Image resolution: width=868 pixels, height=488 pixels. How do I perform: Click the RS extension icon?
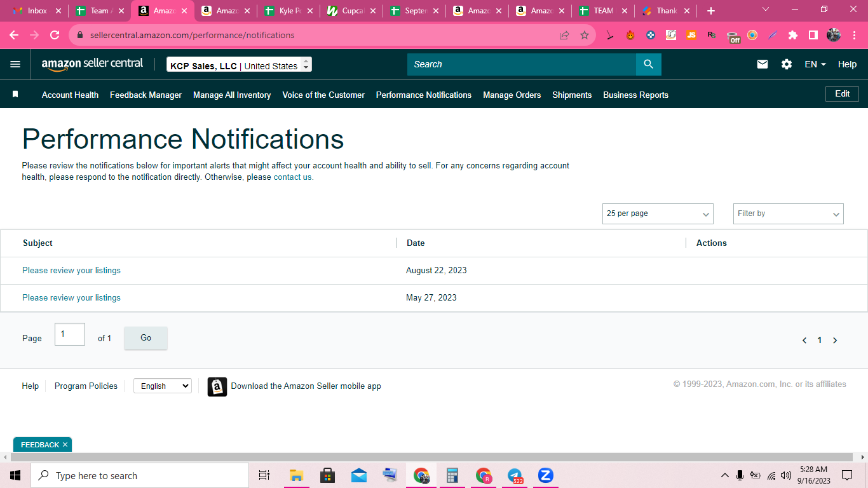pyautogui.click(x=712, y=36)
